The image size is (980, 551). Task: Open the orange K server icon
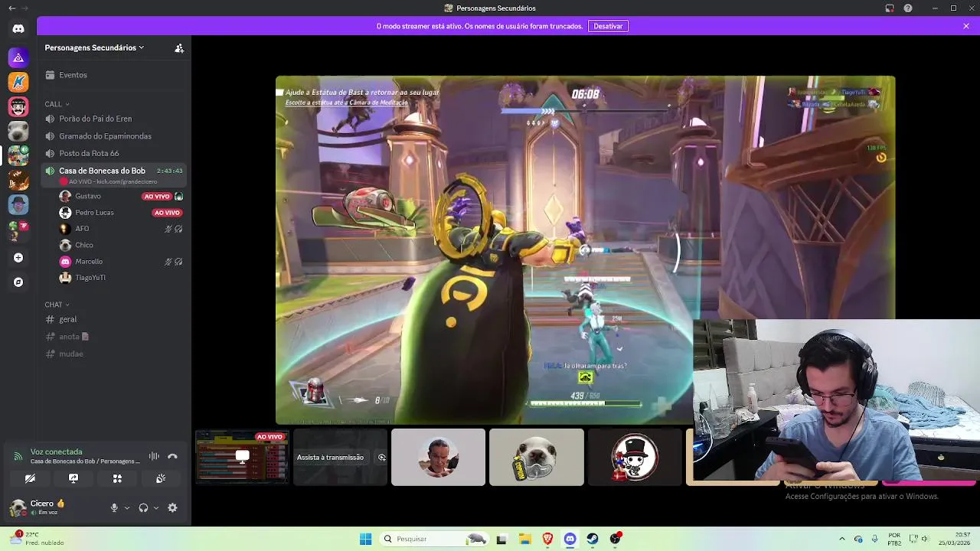[18, 82]
